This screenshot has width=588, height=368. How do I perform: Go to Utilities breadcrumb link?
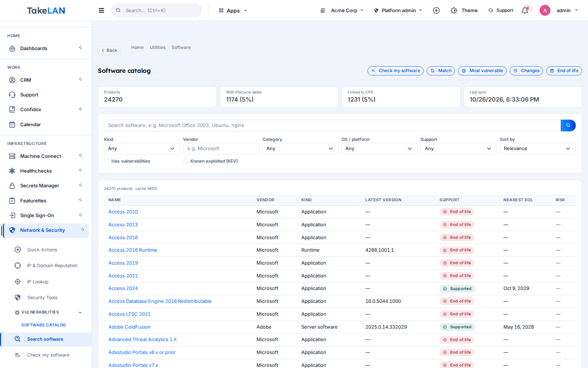158,47
